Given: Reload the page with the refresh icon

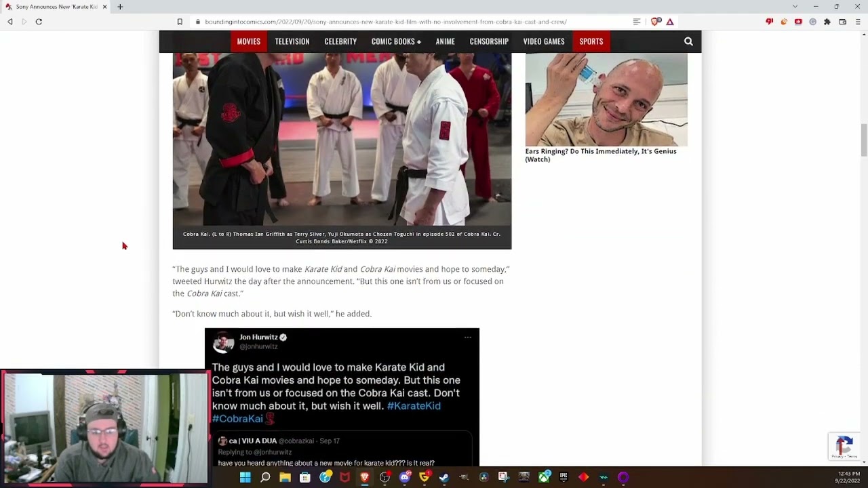Looking at the screenshot, I should (39, 22).
